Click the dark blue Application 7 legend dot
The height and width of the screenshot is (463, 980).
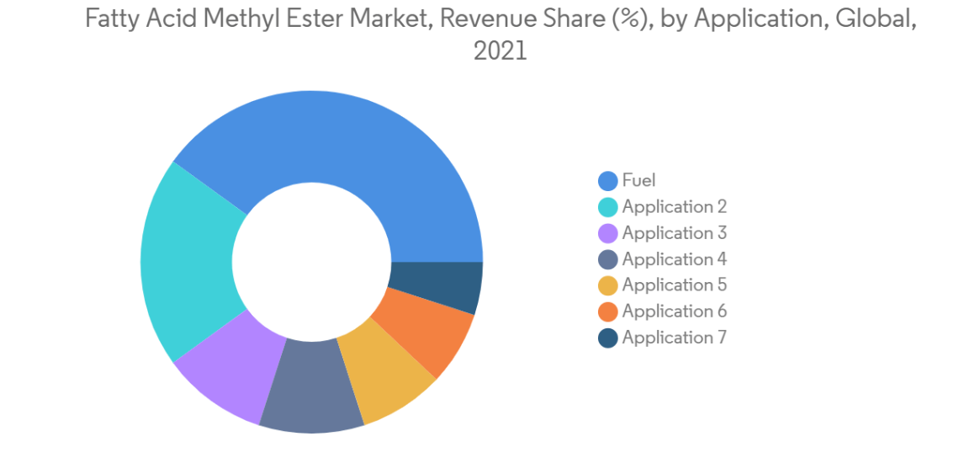608,338
